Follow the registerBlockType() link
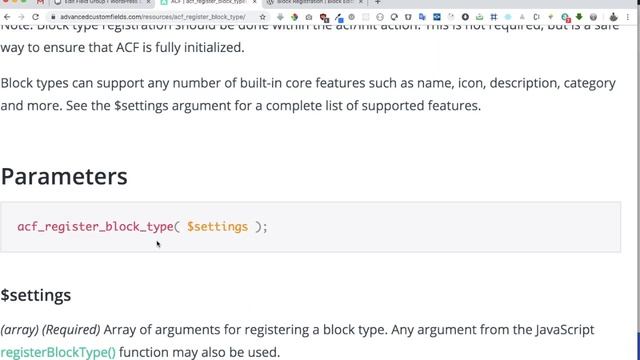This screenshot has width=640, height=360. 58,352
